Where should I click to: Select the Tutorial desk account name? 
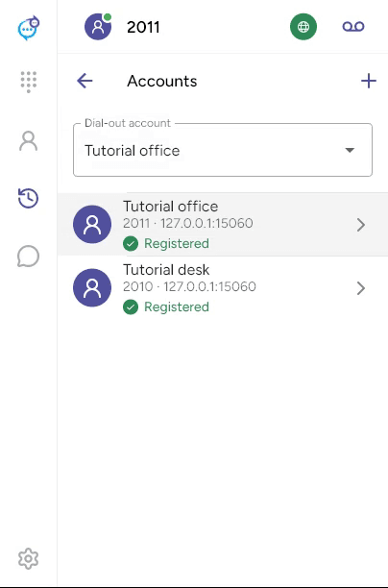tap(166, 270)
